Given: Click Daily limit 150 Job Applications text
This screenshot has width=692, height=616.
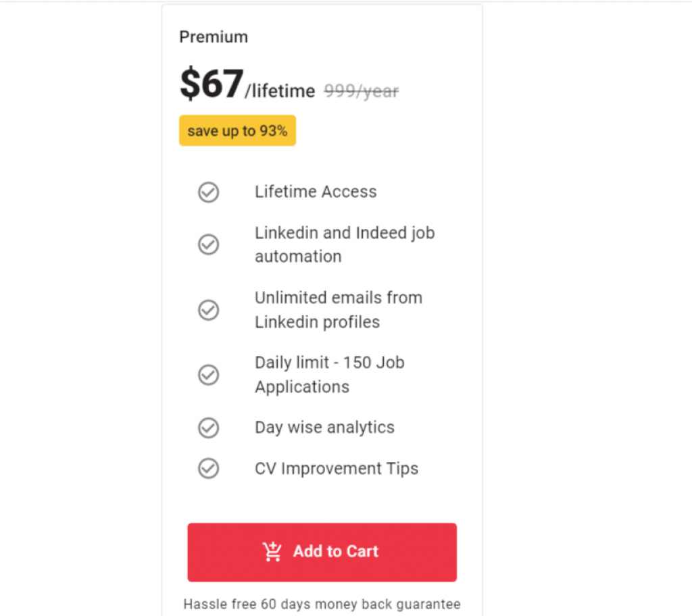Looking at the screenshot, I should [x=330, y=375].
